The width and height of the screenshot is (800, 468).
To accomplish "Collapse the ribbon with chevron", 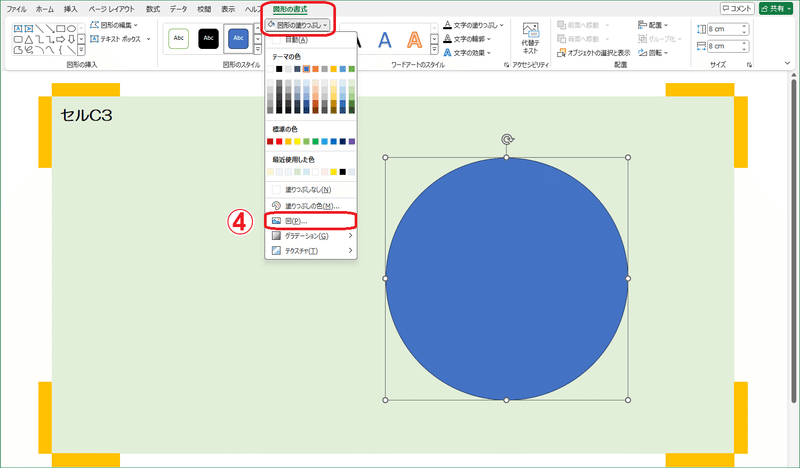I will tap(787, 63).
